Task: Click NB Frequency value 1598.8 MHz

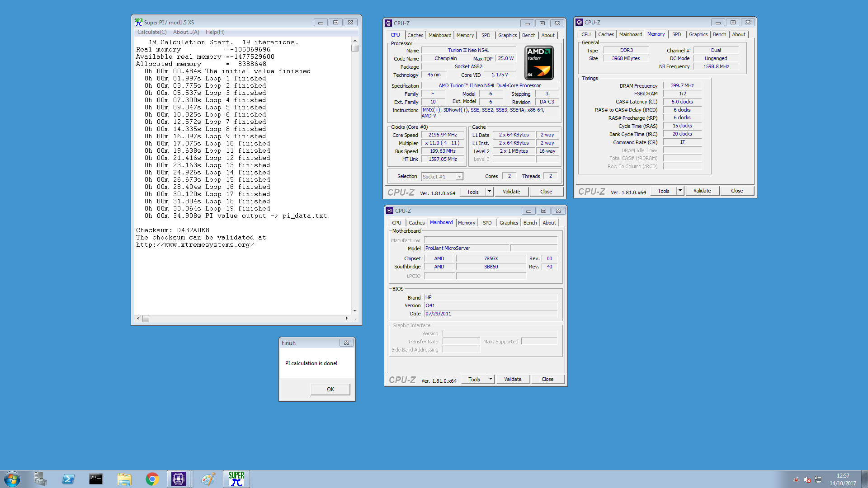Action: (716, 67)
